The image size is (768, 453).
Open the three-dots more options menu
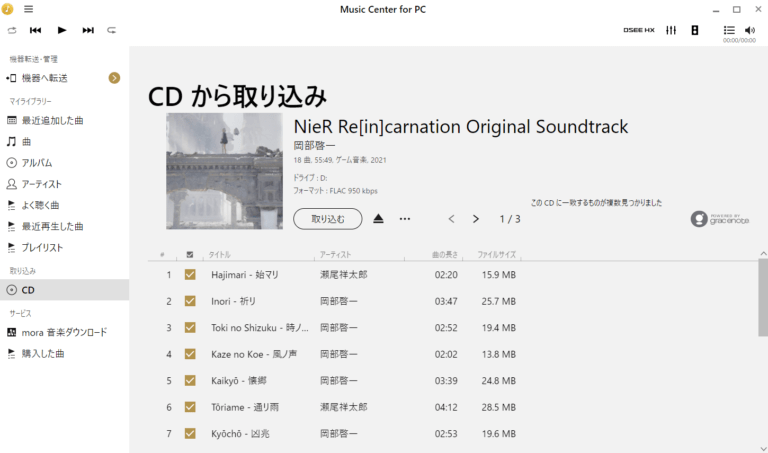coord(405,218)
